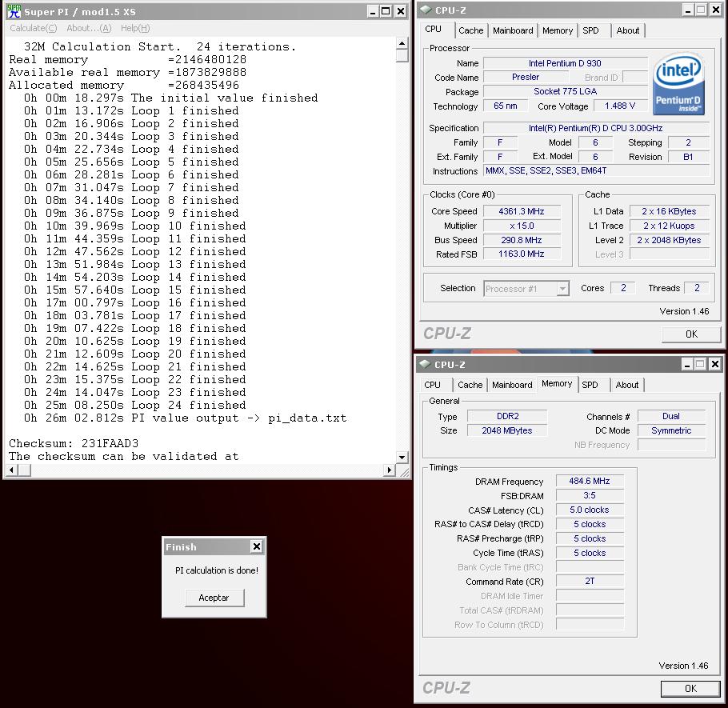Minimize the bottom CPU-Z window

point(687,364)
